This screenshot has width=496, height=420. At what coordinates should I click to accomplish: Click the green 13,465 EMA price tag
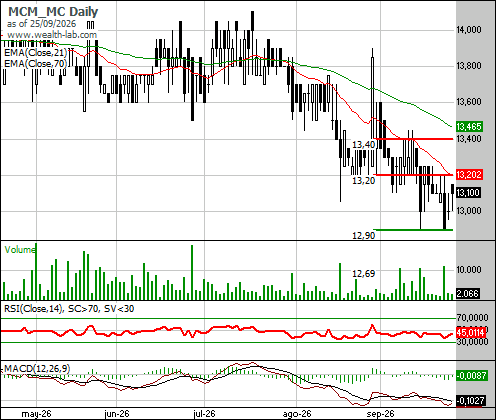tap(469, 127)
